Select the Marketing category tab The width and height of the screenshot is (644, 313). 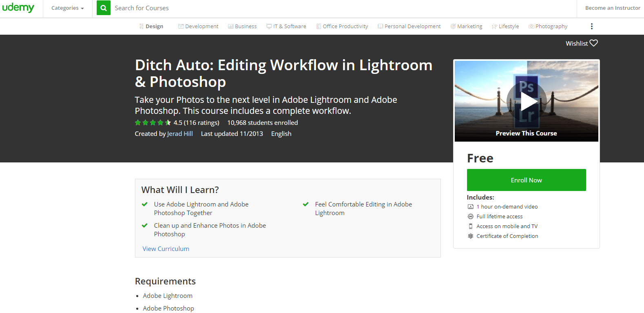click(466, 26)
